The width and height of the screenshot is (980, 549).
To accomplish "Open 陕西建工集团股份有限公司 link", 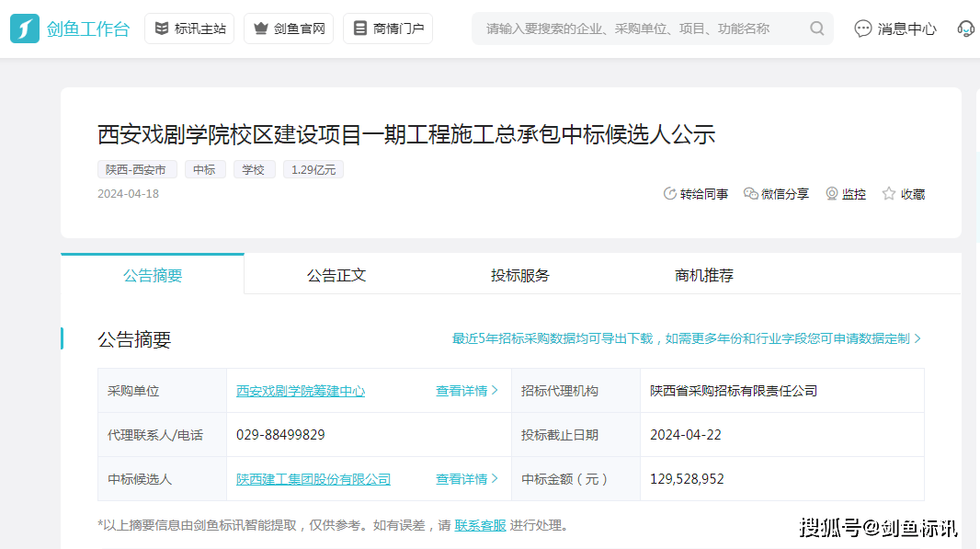I will (313, 479).
